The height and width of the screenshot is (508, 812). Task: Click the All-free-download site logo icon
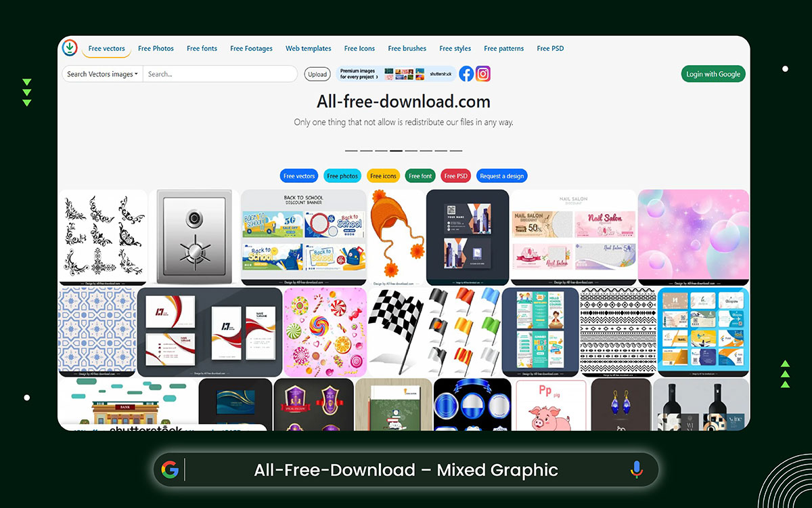(x=70, y=48)
